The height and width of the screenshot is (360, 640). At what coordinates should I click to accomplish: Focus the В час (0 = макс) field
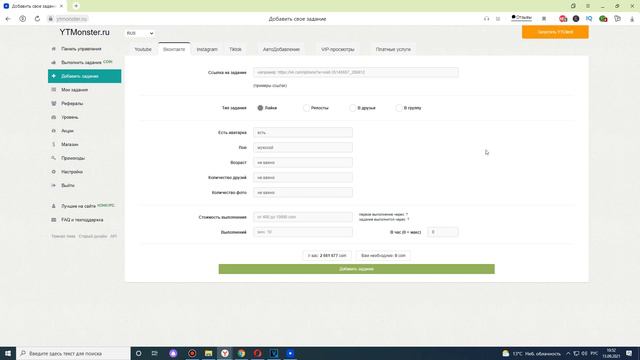pos(443,232)
